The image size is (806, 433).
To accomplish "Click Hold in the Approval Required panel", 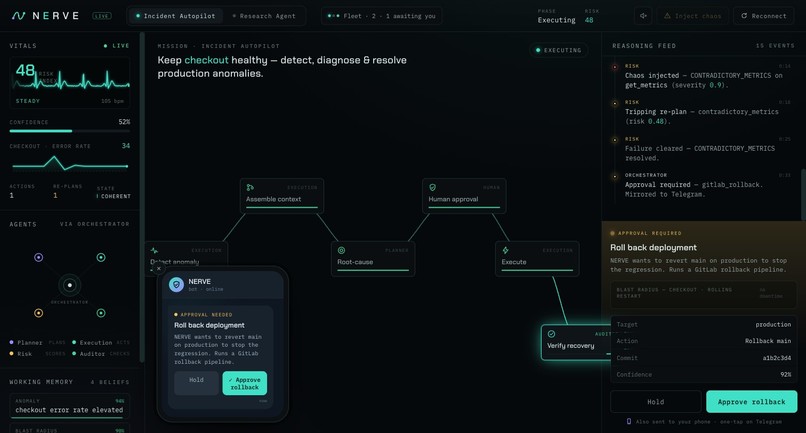I will point(655,402).
